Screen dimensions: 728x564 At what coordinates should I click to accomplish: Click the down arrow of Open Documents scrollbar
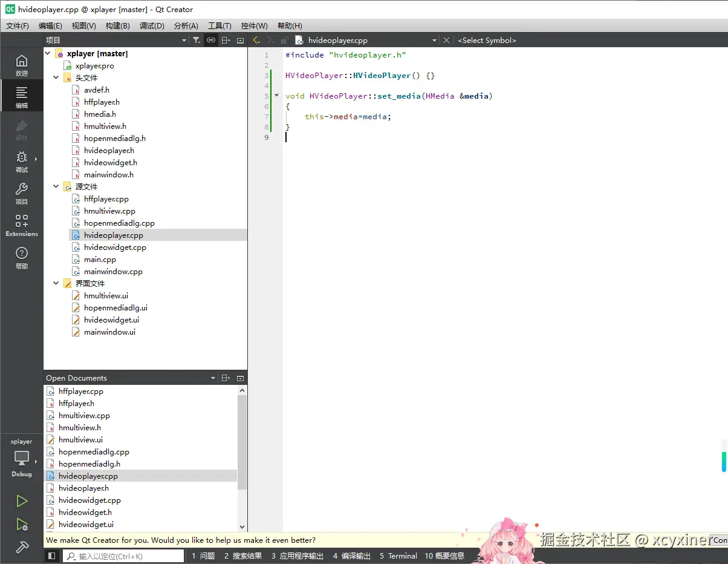(242, 527)
